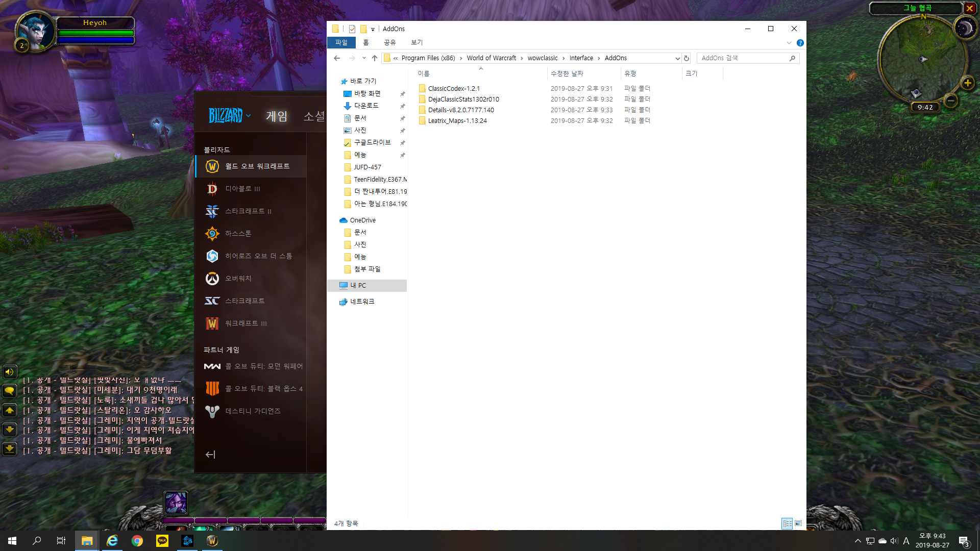980x551 pixels.
Task: Click the chat speech bubble icon
Action: tap(10, 391)
